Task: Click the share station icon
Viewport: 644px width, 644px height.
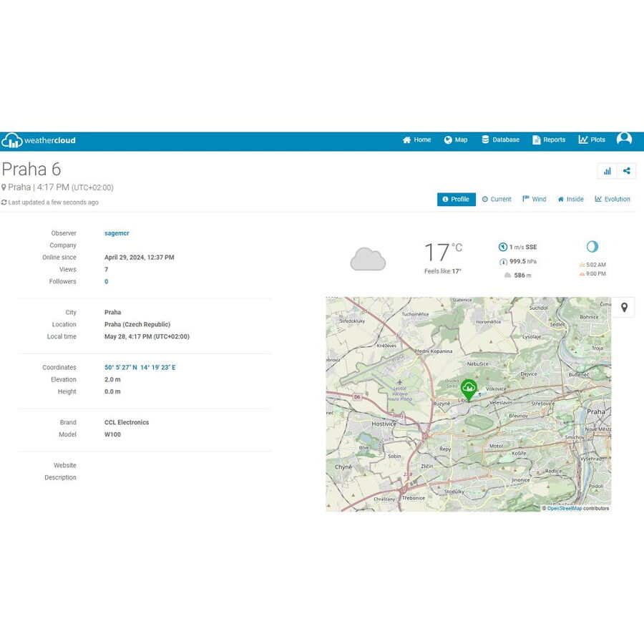Action: [x=627, y=171]
